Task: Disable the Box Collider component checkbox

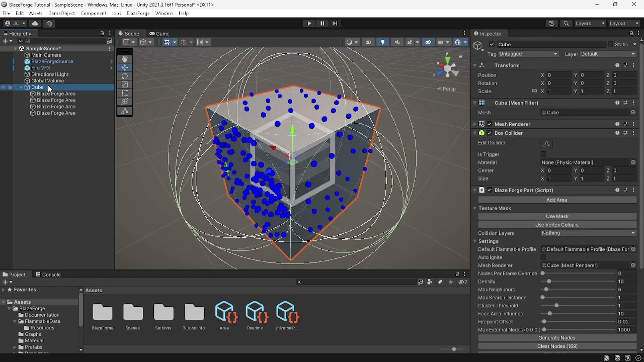Action: [490, 133]
